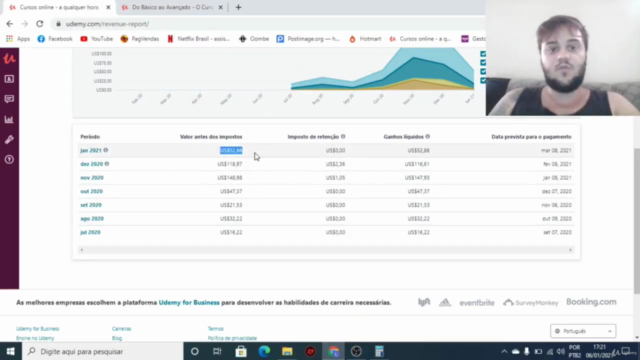Open the Netflix Brasil bookmark

tap(198, 39)
